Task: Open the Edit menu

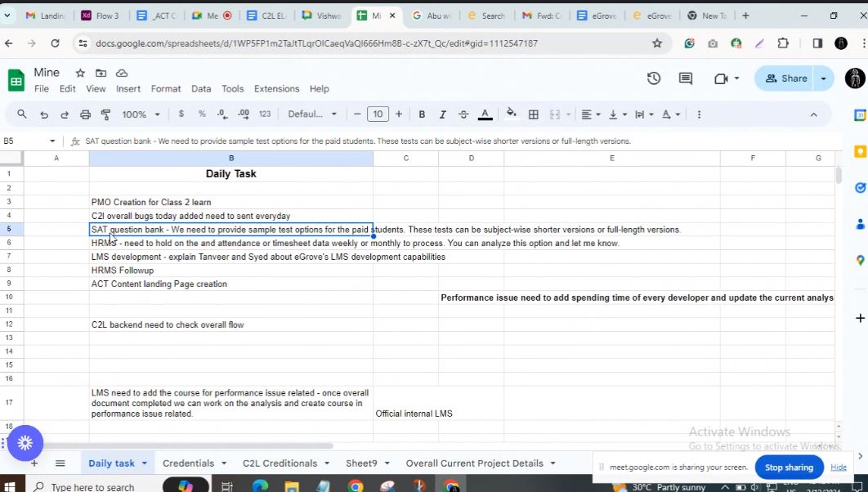Action: point(68,88)
